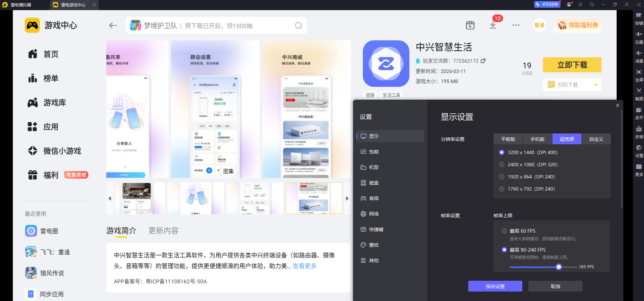The image size is (644, 301).
Task: Switch to the 超宽屏 resolution tab
Action: (x=567, y=139)
